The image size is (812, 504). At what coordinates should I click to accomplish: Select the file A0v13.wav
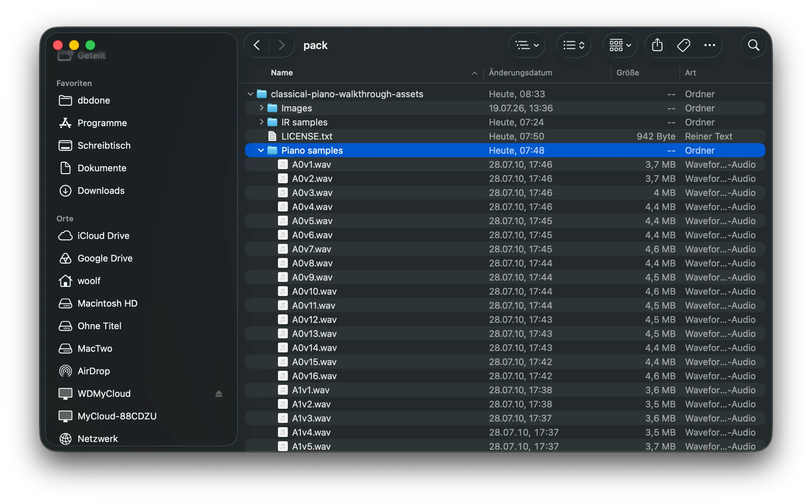505,333
